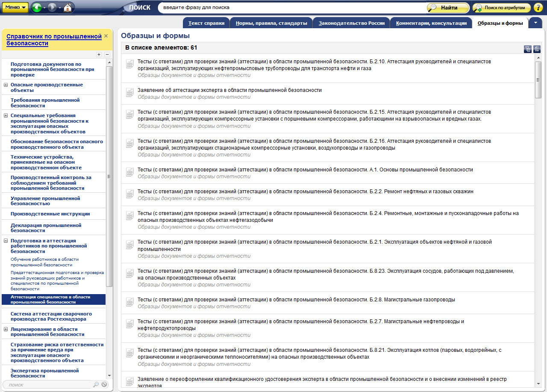
Task: Open the extra tabs dropdown arrow
Action: click(535, 23)
